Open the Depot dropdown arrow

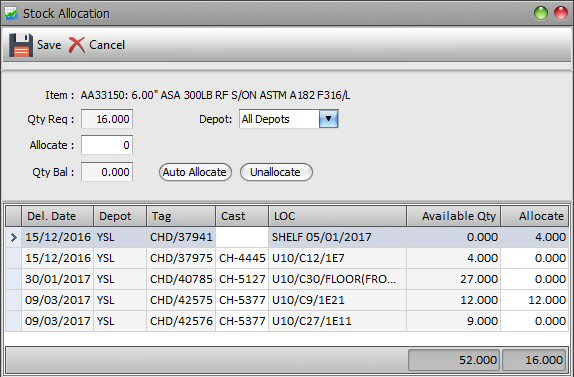[x=328, y=119]
